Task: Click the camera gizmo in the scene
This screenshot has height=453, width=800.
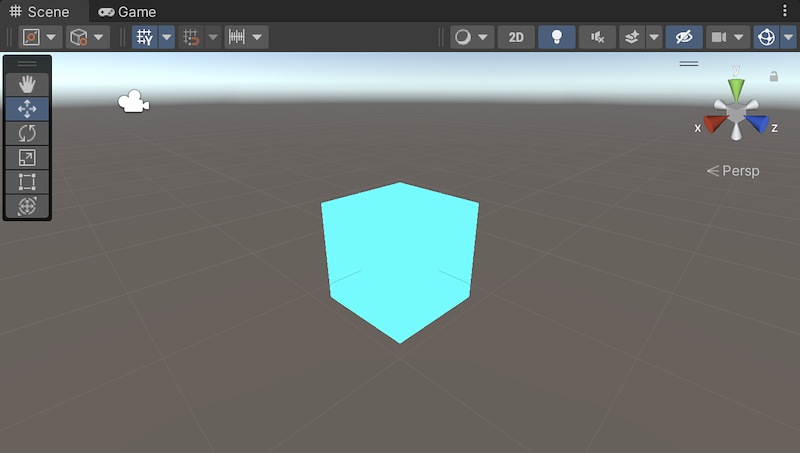Action: coord(134,102)
